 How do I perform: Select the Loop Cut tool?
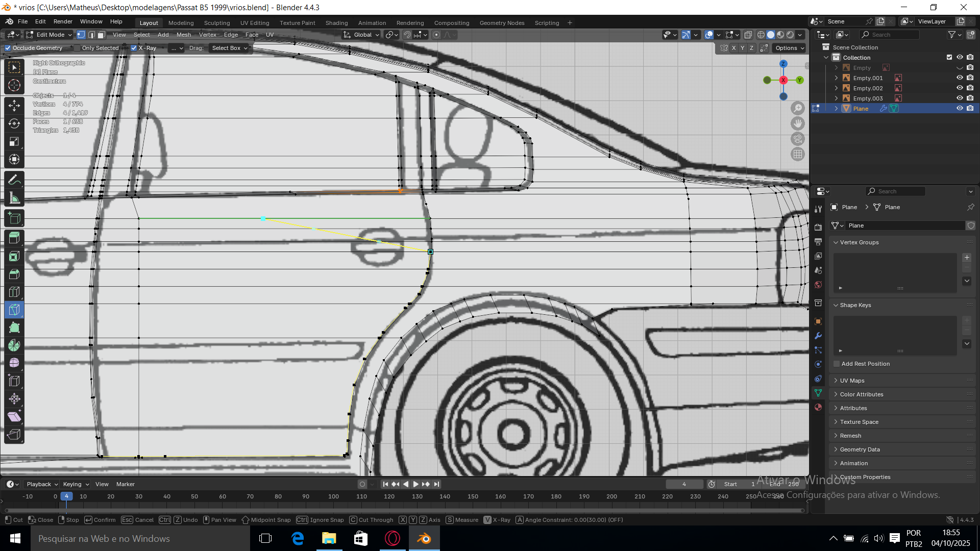click(14, 292)
